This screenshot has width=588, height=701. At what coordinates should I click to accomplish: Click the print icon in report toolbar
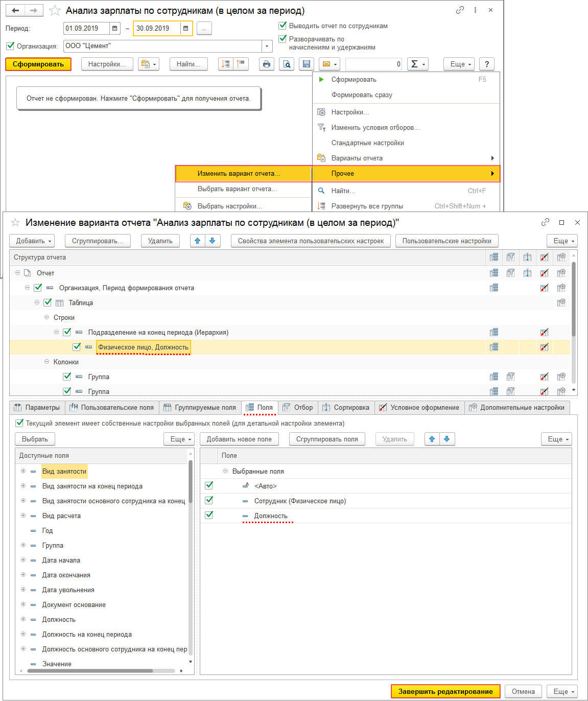pos(266,64)
